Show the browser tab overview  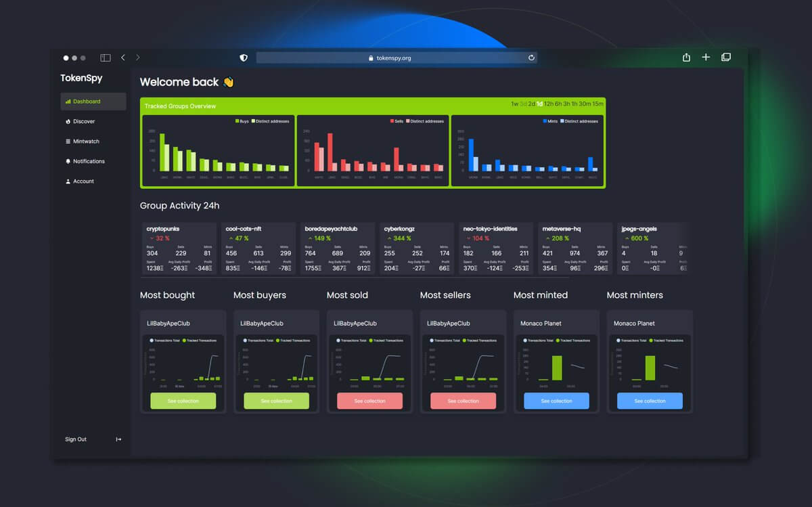coord(726,58)
